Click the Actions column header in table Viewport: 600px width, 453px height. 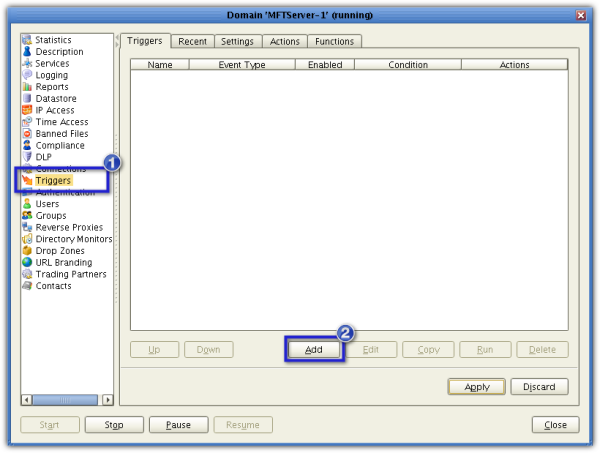(x=514, y=64)
